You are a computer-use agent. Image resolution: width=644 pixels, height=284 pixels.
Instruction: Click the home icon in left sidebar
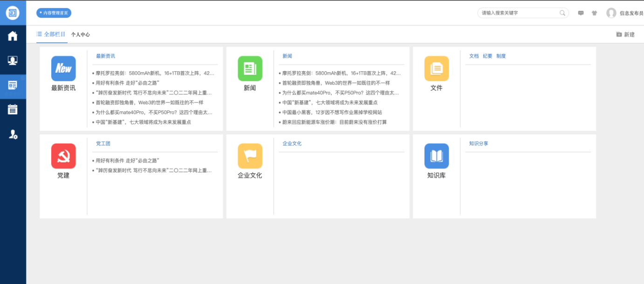(13, 36)
